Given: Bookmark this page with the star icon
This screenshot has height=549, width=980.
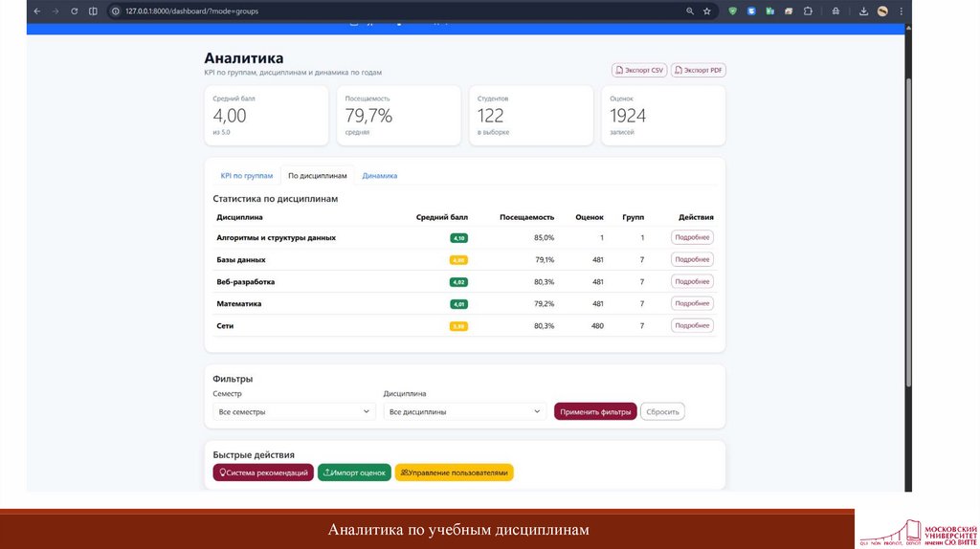Looking at the screenshot, I should click(707, 11).
